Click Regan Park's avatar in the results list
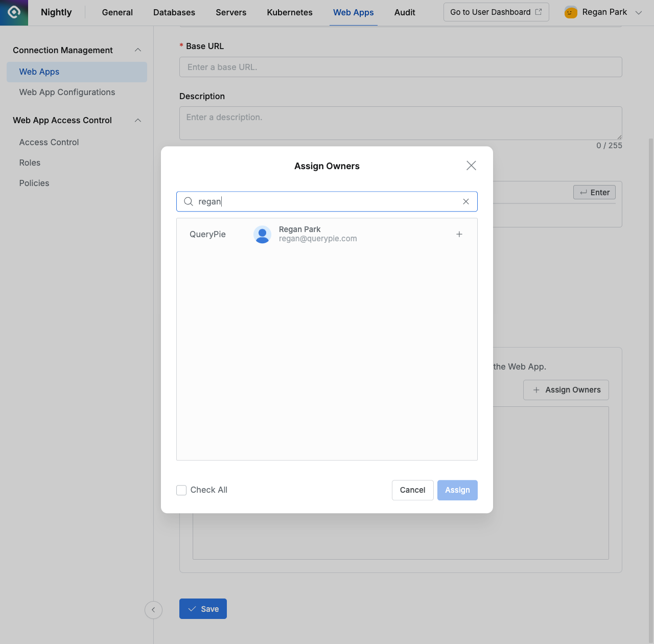This screenshot has width=654, height=644. (262, 234)
